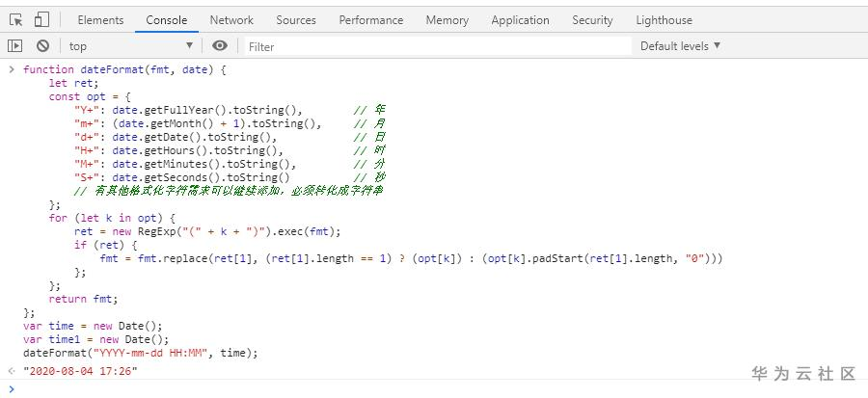Viewport: 868px width, 398px height.
Task: Open the Default levels dropdown
Action: [x=680, y=45]
